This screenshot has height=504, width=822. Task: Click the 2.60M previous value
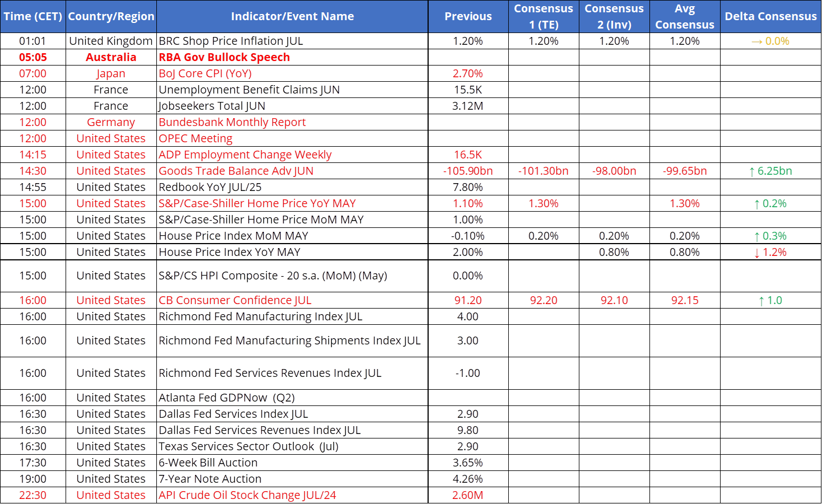point(468,495)
